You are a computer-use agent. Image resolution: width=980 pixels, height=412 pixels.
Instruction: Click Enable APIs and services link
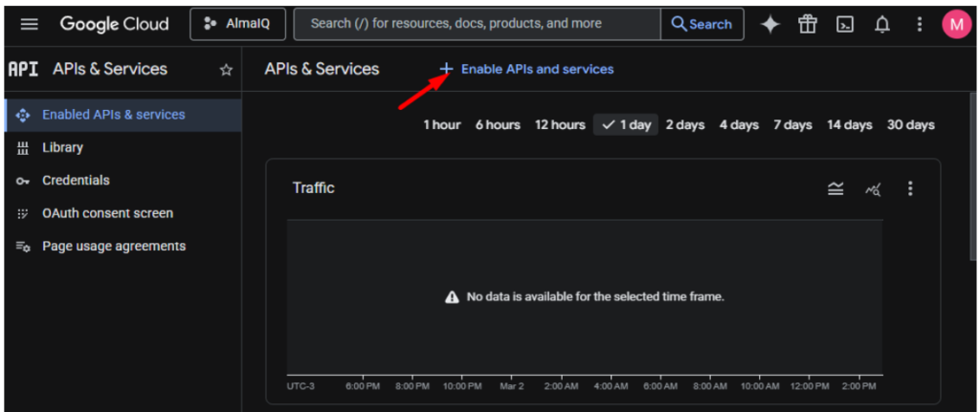pyautogui.click(x=537, y=69)
